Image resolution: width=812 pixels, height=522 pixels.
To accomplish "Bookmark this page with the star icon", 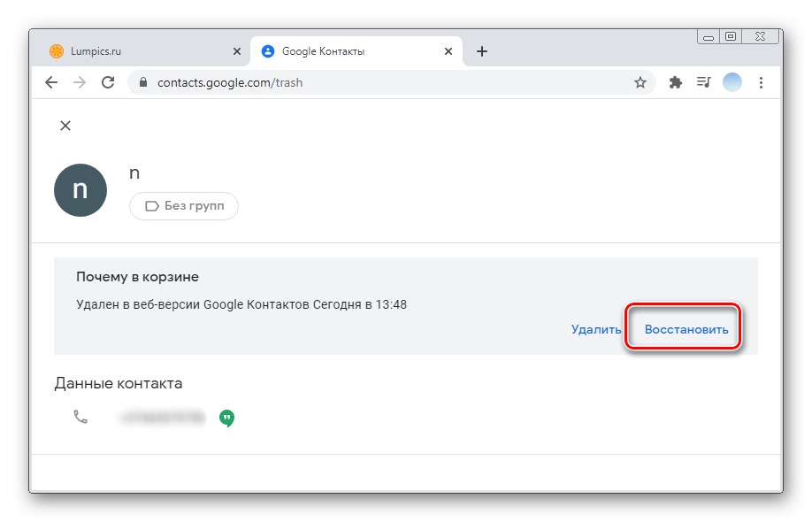I will (640, 82).
